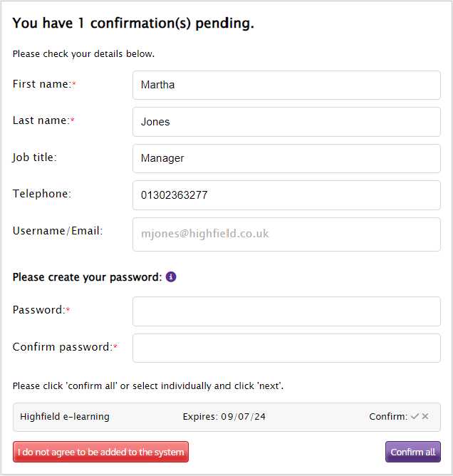Confirm Highfield e-learning with the checkmark icon

tap(415, 416)
